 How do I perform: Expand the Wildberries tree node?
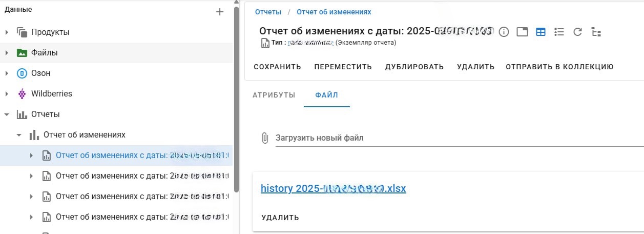coord(7,94)
